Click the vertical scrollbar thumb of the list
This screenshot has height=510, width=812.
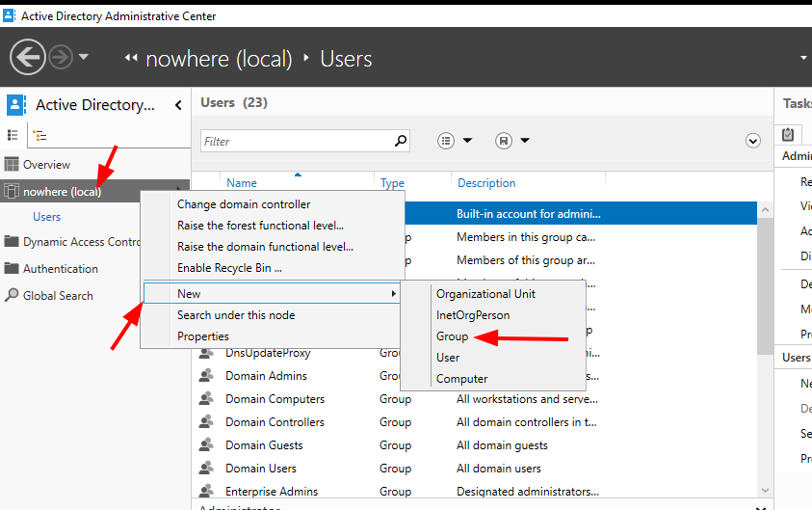coord(765,286)
